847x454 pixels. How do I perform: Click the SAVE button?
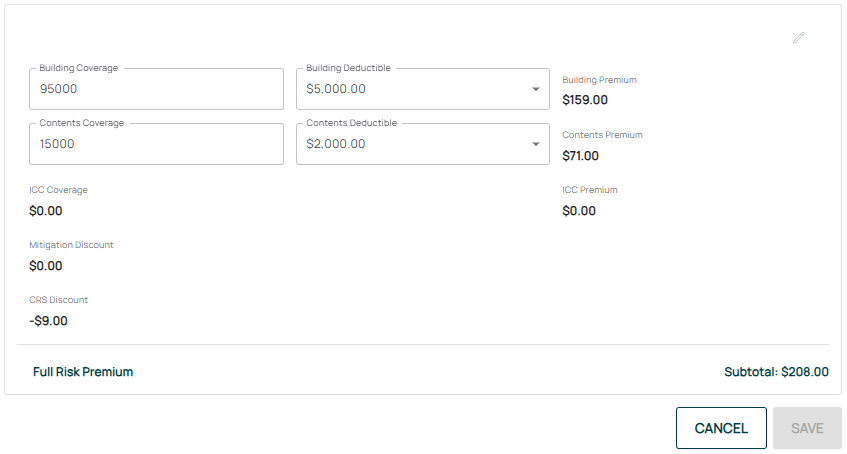pos(807,428)
